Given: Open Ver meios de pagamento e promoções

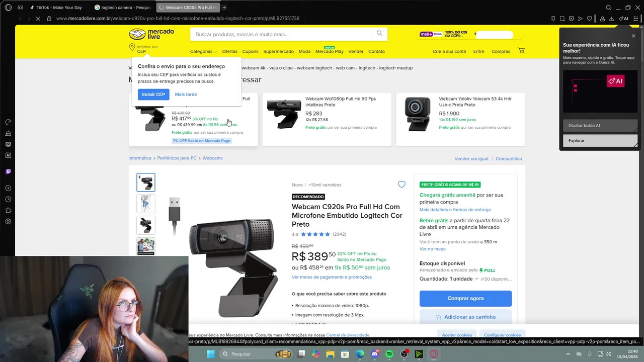Looking at the screenshot, I should click(x=332, y=277).
